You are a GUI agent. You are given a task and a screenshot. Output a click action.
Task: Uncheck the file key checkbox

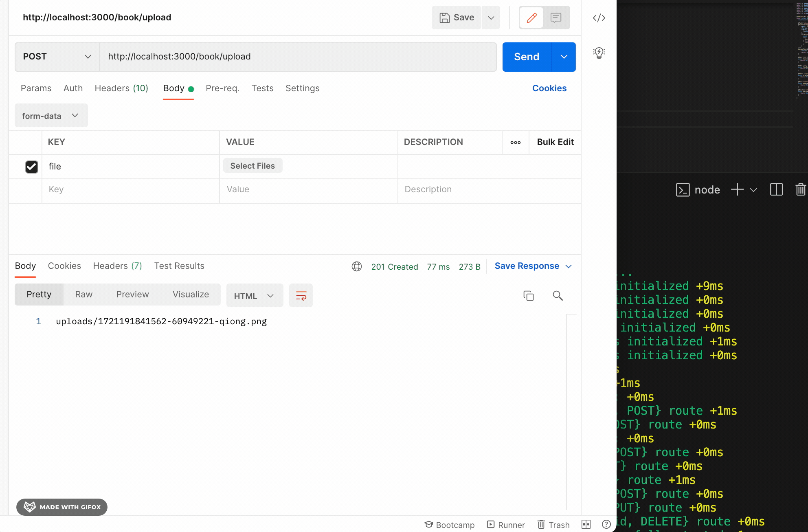tap(32, 167)
